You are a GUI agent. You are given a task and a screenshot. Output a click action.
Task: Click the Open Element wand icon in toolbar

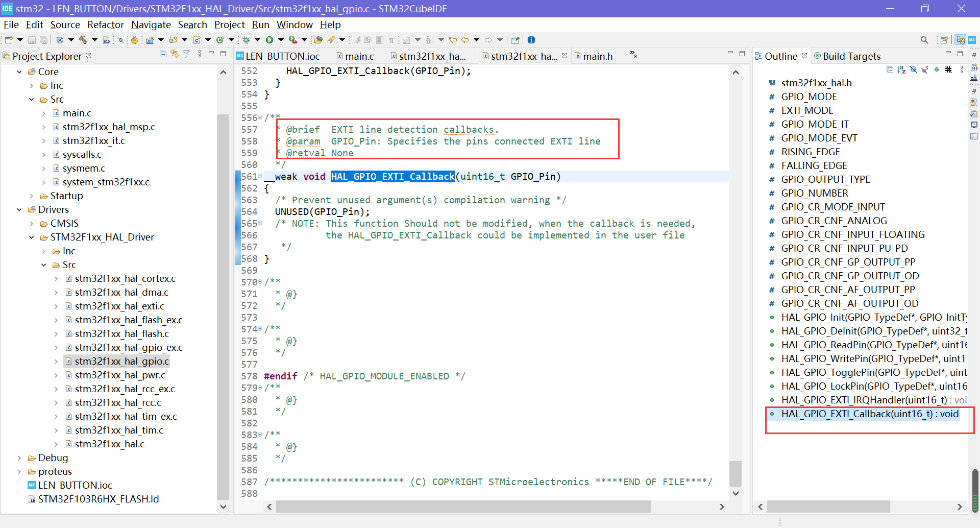click(x=331, y=40)
